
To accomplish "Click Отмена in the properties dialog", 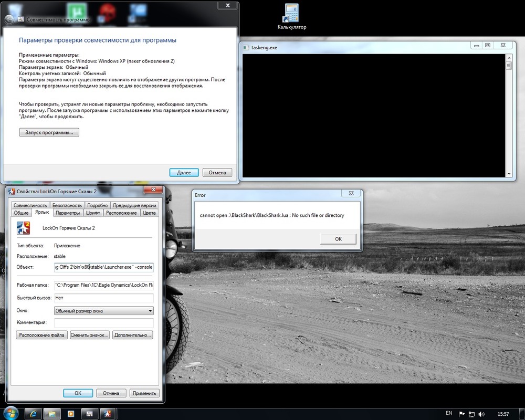I will pos(111,393).
